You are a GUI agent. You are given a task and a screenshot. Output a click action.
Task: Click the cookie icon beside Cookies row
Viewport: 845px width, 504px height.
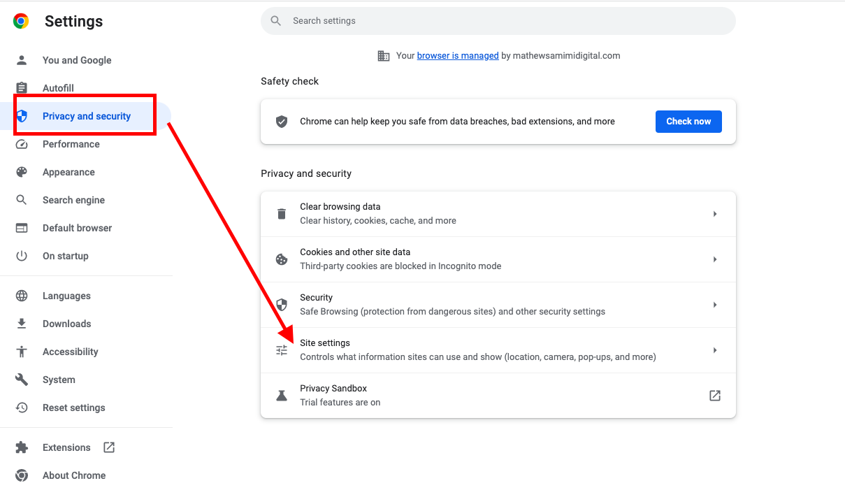pos(282,259)
